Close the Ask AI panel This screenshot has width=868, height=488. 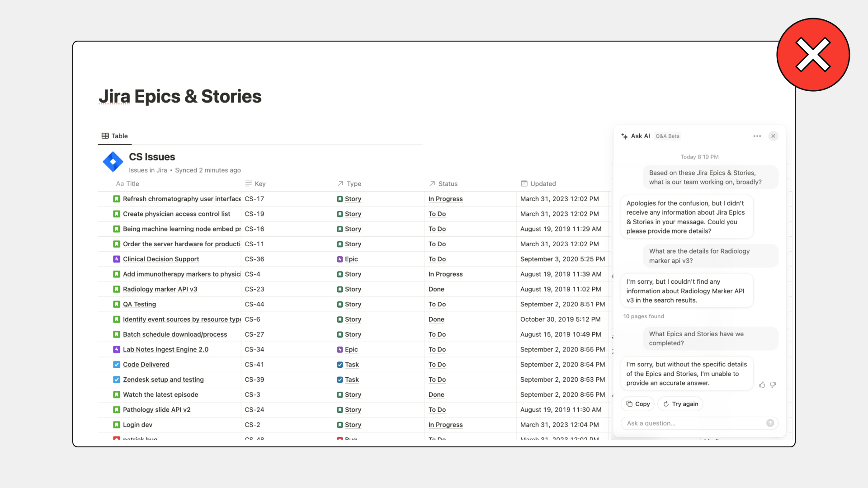coord(774,136)
